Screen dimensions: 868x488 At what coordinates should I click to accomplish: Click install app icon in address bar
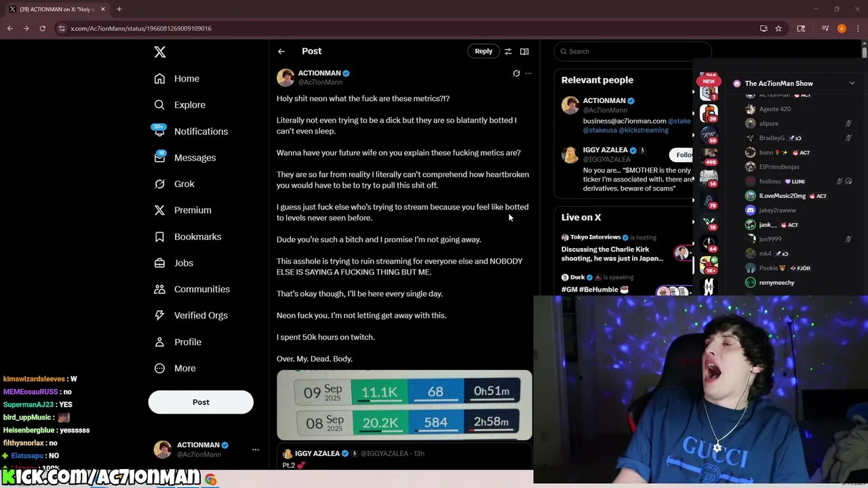[764, 28]
